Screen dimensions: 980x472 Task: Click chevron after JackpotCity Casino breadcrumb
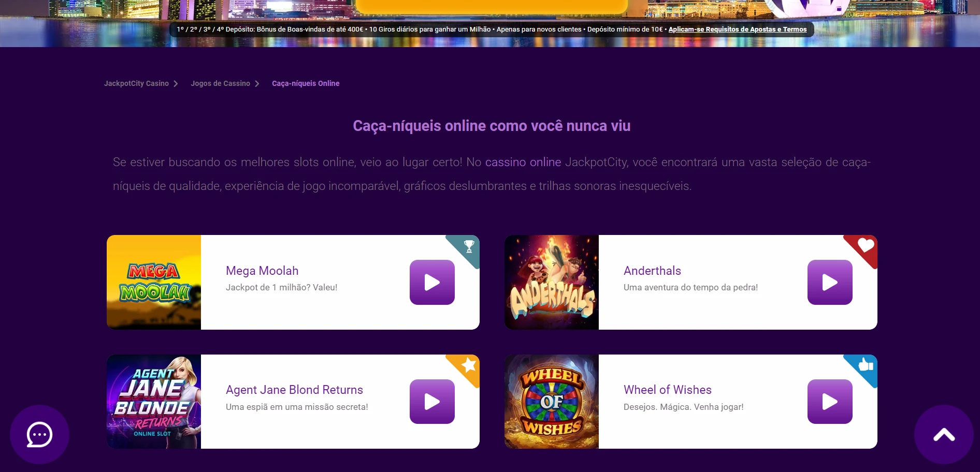tap(176, 83)
